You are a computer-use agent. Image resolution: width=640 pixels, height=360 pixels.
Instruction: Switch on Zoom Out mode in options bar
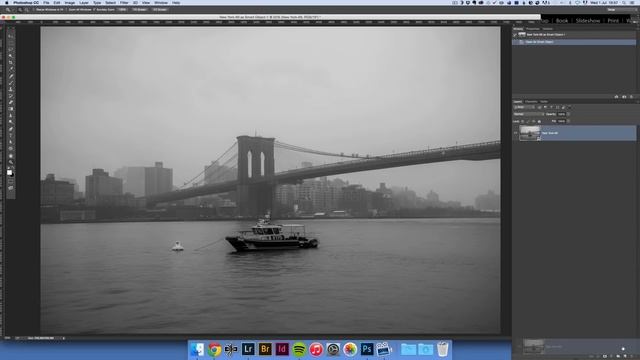click(27, 9)
